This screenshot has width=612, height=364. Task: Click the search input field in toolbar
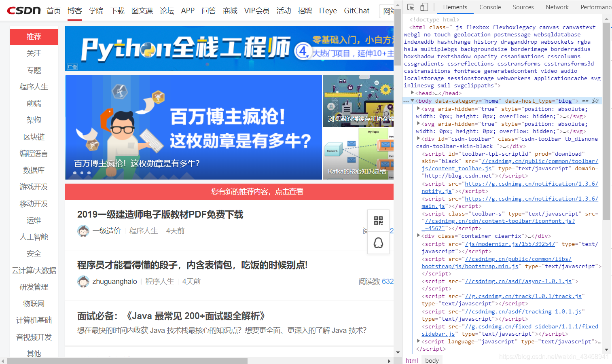386,11
